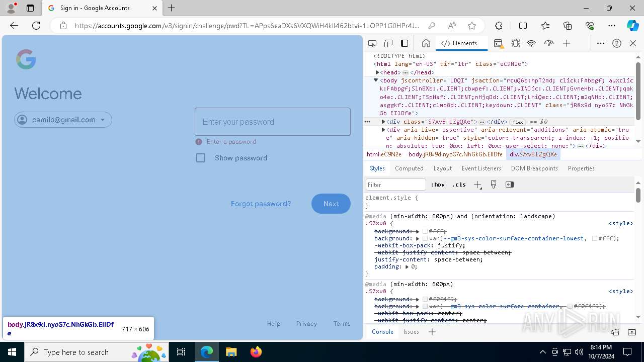This screenshot has width=644, height=362.
Task: Open the Split screen icon
Action: click(x=523, y=26)
